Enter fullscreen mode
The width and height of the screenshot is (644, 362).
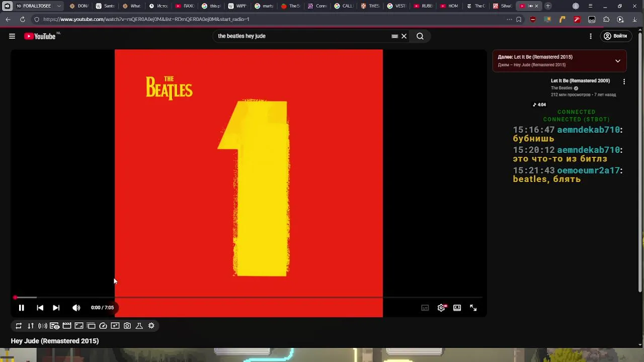473,308
